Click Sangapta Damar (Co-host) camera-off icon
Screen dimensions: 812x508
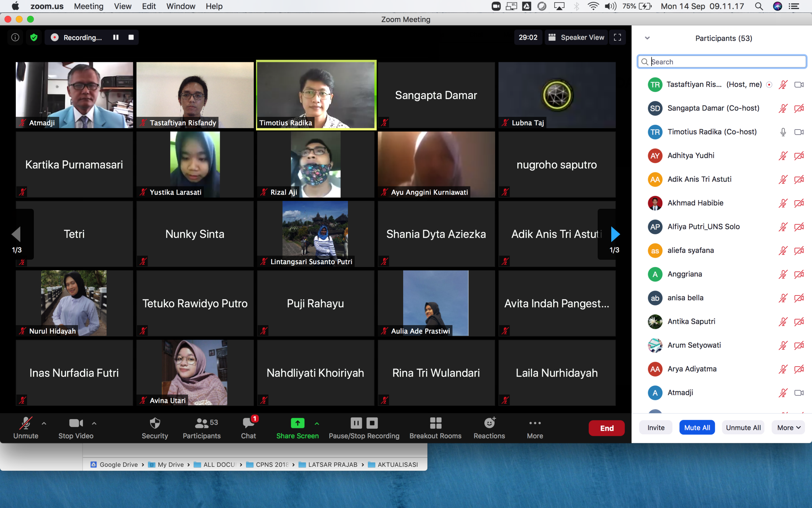click(x=799, y=108)
